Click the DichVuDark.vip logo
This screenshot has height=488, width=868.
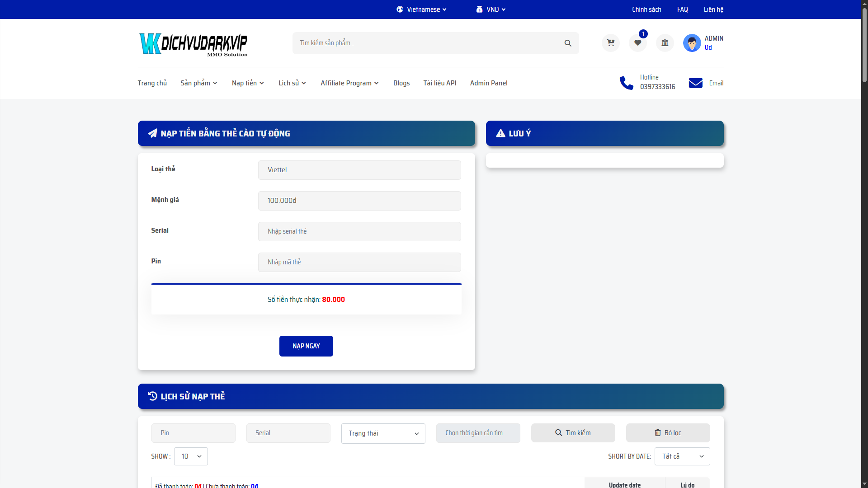click(193, 44)
